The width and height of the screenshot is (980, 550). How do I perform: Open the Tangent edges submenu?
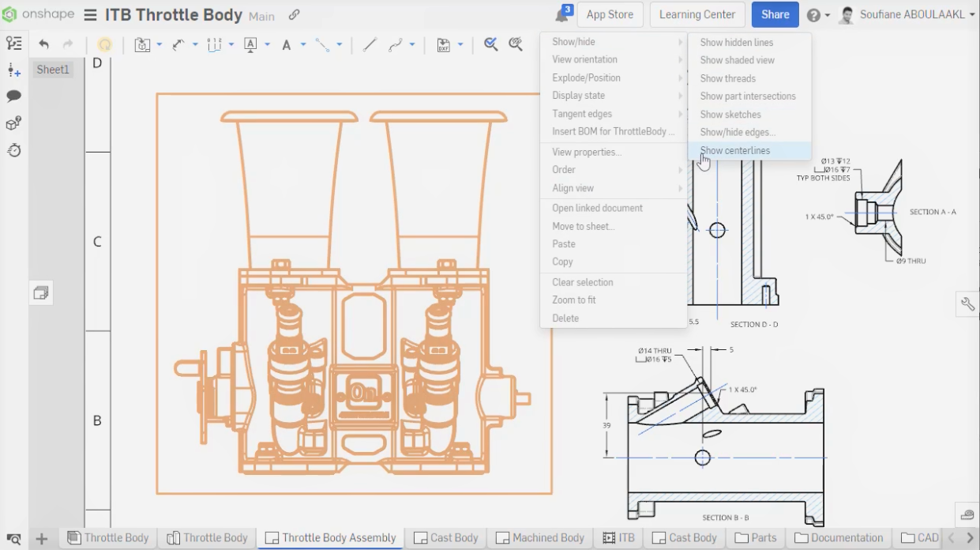click(614, 114)
